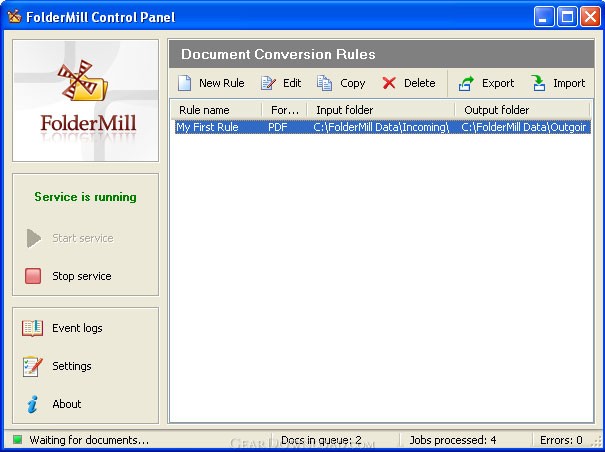Create a New Rule
The width and height of the screenshot is (605, 452).
pos(221,83)
